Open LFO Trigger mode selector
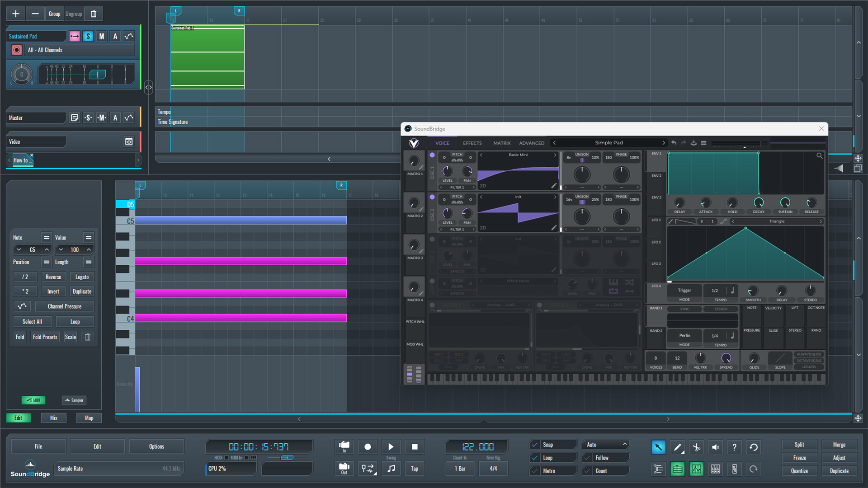The width and height of the screenshot is (868, 488). point(684,291)
